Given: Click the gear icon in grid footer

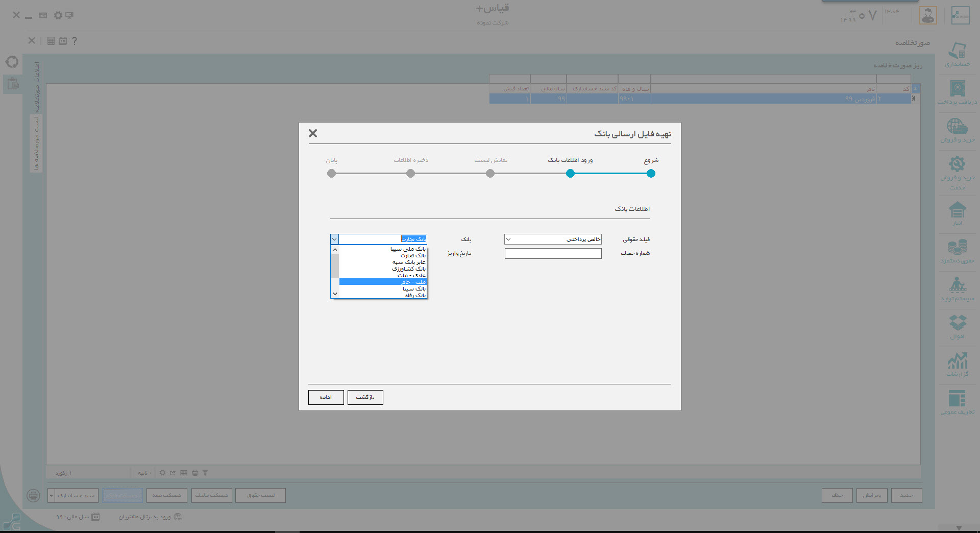Looking at the screenshot, I should [x=162, y=473].
